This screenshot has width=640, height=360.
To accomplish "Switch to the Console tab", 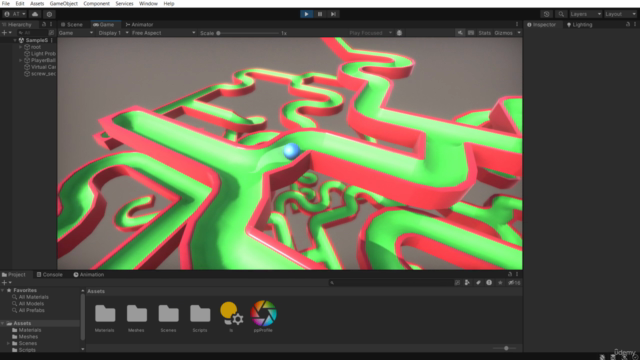I will click(50, 275).
